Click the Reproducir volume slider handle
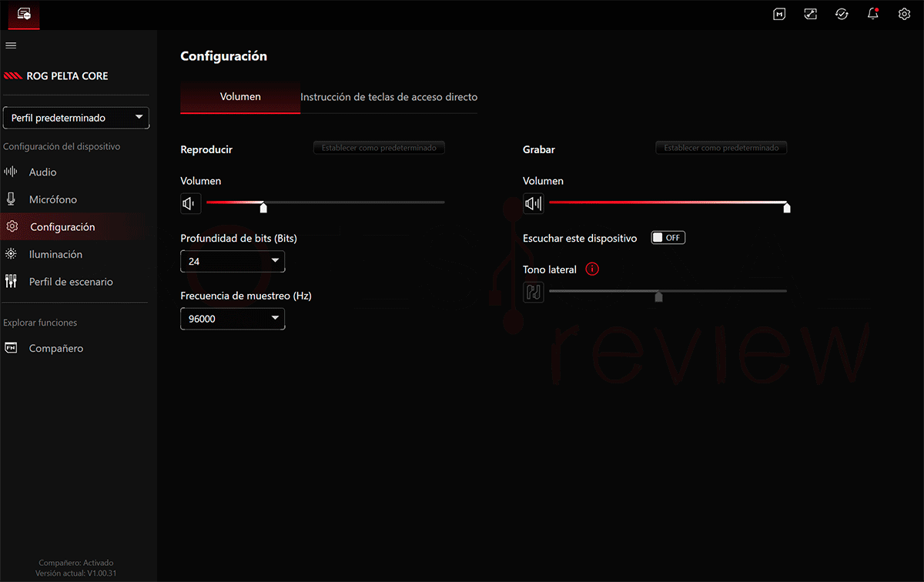This screenshot has height=582, width=924. (263, 207)
